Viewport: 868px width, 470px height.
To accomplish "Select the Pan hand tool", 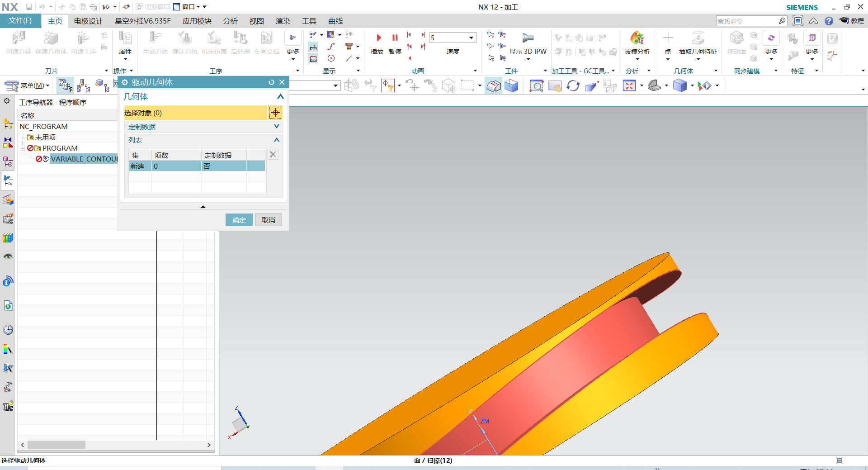I will point(555,85).
